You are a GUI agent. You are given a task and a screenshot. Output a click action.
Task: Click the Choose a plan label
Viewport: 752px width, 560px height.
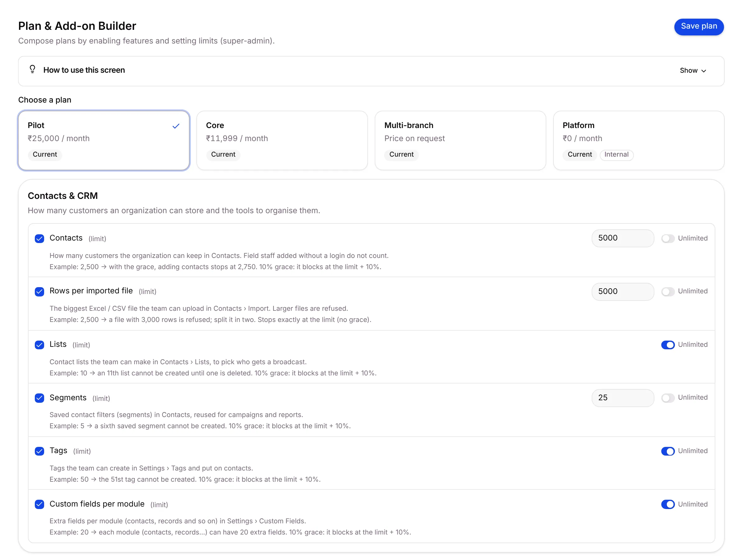coord(45,100)
